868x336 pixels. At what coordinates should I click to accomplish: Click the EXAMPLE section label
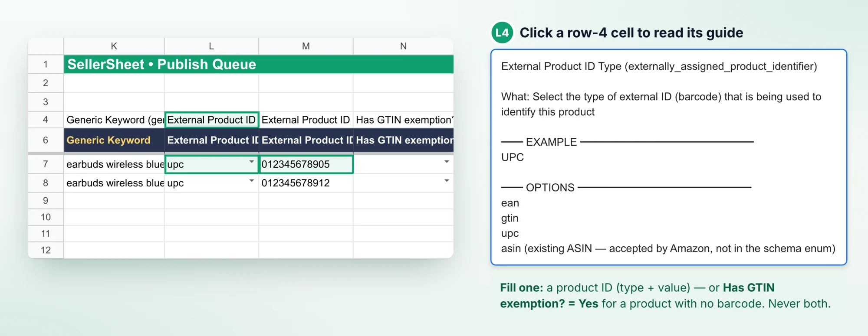coord(551,142)
